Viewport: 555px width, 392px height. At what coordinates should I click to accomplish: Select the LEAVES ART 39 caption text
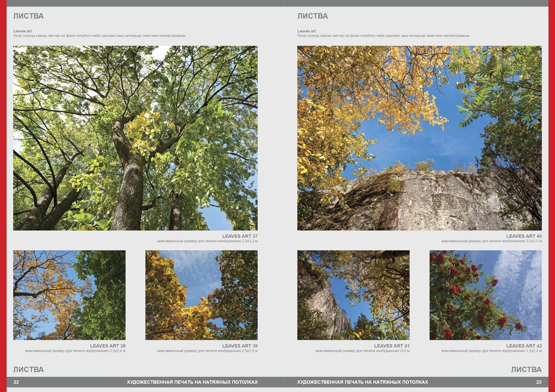[240, 346]
